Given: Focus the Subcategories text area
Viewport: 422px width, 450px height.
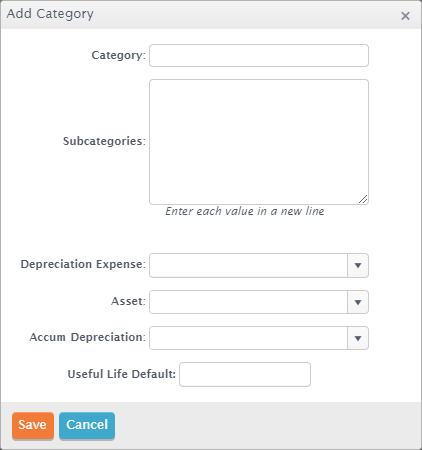Looking at the screenshot, I should click(259, 142).
